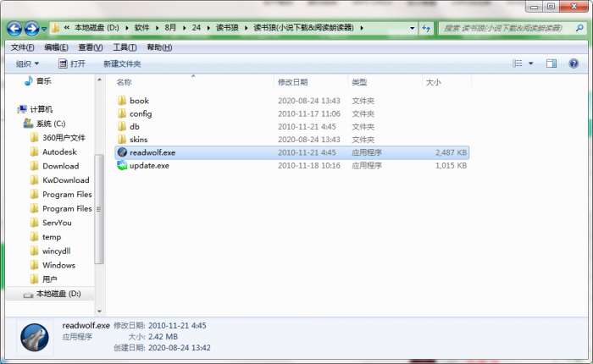This screenshot has height=364, width=593.
Task: Click 24 in the address breadcrumb
Action: tap(196, 28)
